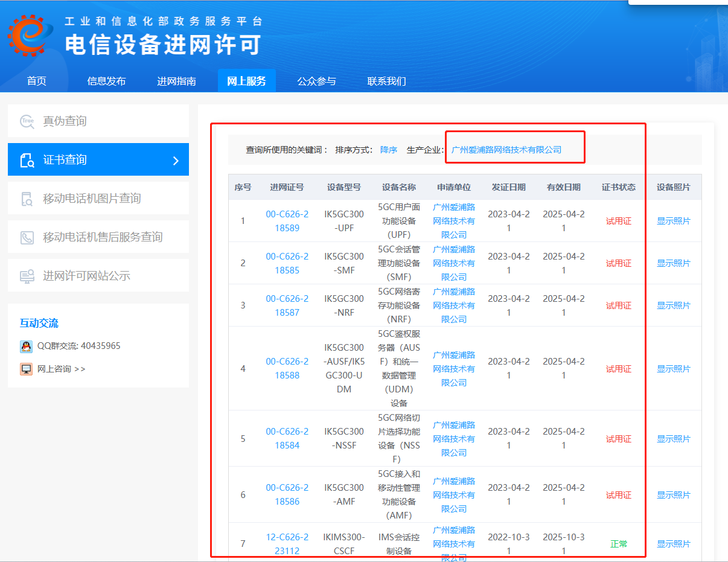
Task: Open certificate 00-C626-218587
Action: tap(287, 305)
